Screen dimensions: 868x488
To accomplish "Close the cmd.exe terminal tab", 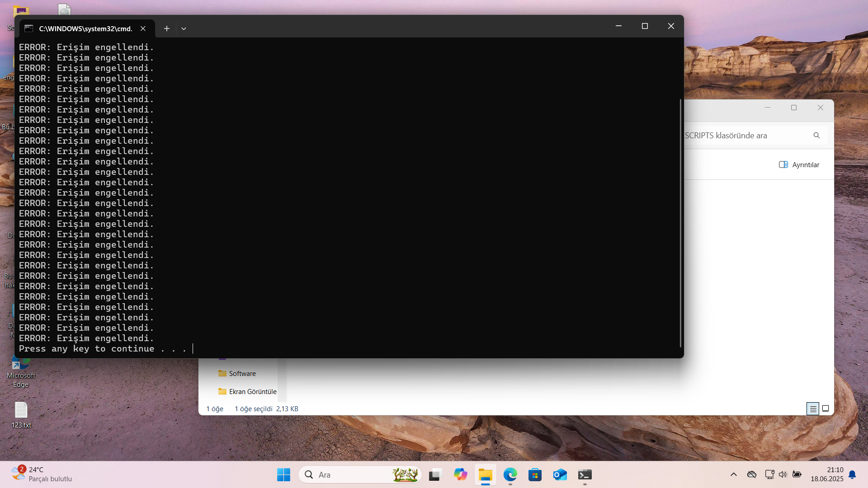I will [143, 28].
